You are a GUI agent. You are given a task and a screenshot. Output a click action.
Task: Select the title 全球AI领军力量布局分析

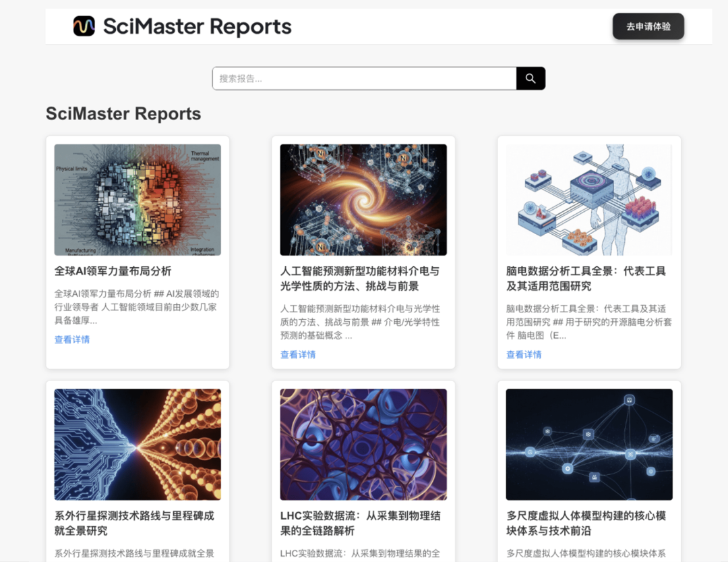tap(113, 271)
